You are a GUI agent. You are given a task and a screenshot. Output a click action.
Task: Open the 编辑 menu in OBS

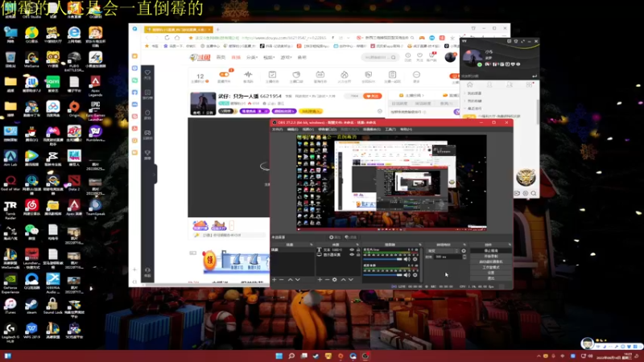(x=292, y=130)
